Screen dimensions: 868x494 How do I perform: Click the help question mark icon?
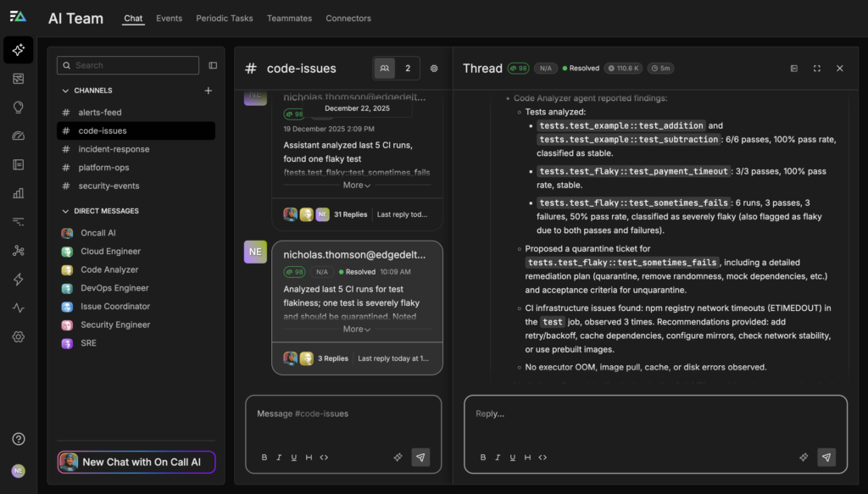[x=18, y=439]
